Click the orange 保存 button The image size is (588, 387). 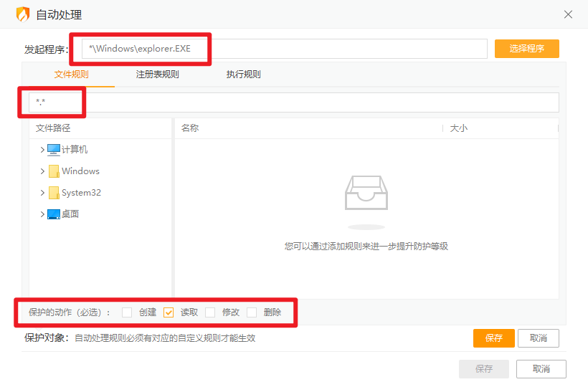494,338
